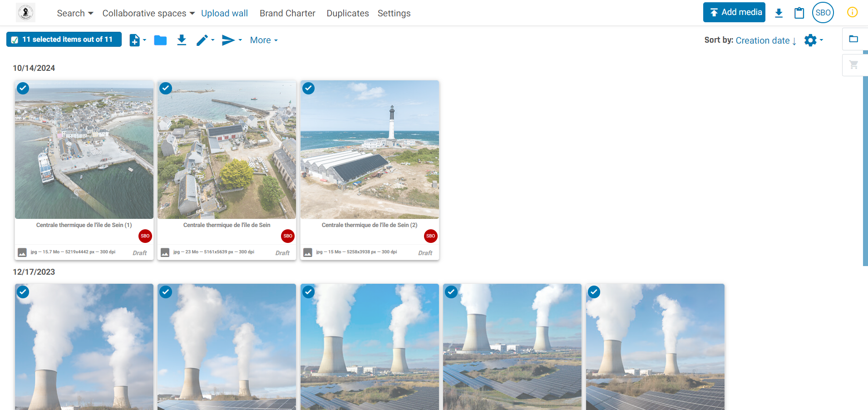Open Settings from top navigation
Viewport: 868px width, 410px height.
point(394,13)
